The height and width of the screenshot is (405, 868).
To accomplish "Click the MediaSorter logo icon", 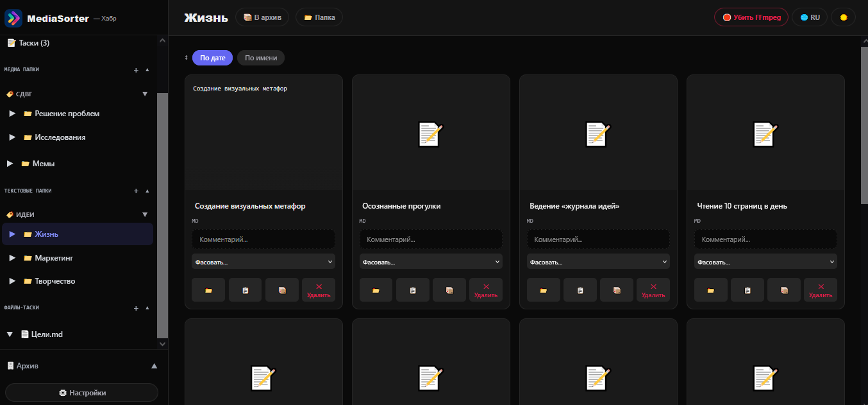I will point(13,18).
